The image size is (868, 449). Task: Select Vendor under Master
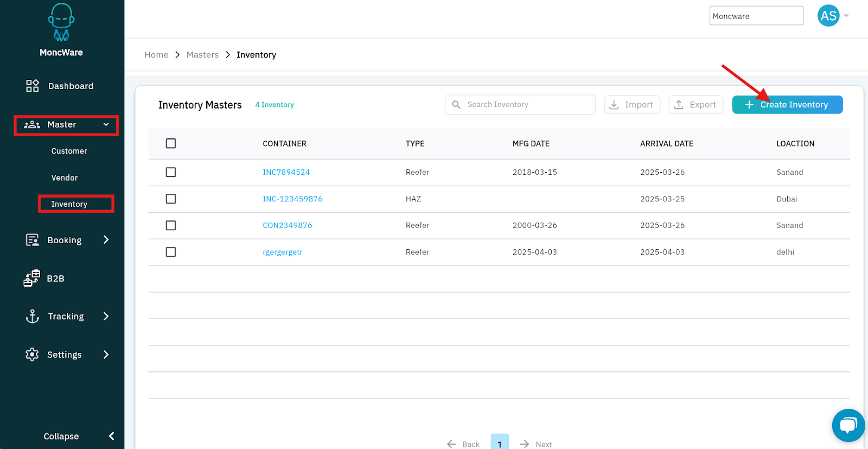point(65,178)
